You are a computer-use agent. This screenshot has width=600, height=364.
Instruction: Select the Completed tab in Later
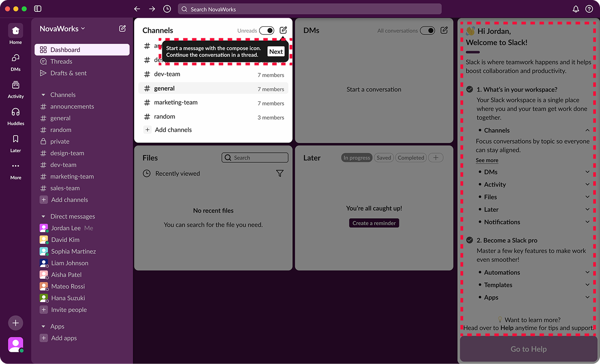click(x=411, y=158)
